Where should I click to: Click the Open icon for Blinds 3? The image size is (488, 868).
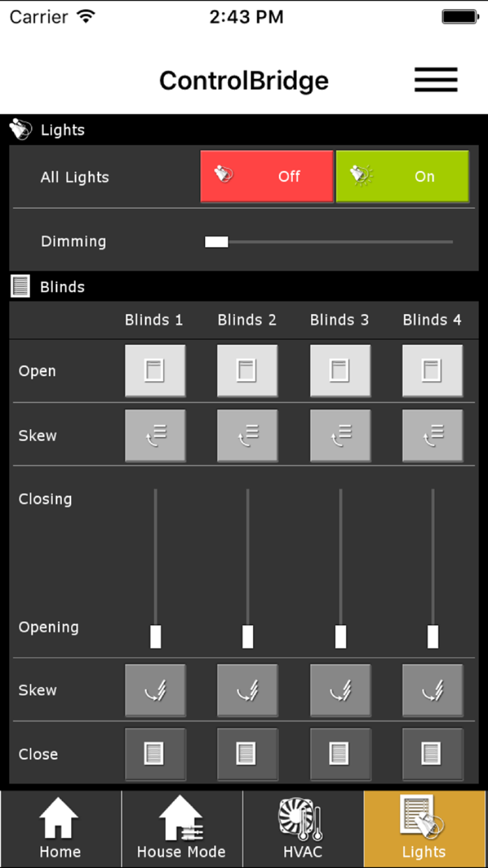pos(340,371)
